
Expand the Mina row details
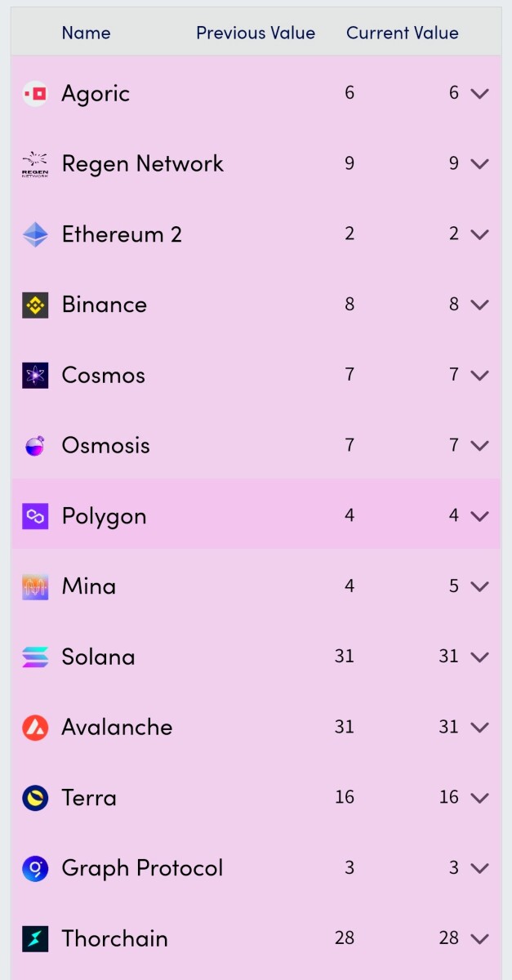click(480, 586)
